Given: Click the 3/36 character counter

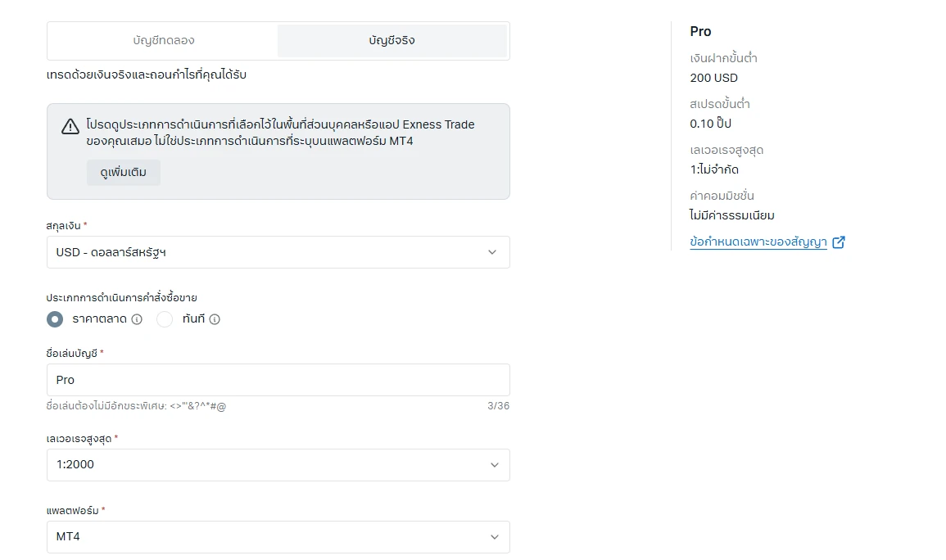Looking at the screenshot, I should [498, 406].
